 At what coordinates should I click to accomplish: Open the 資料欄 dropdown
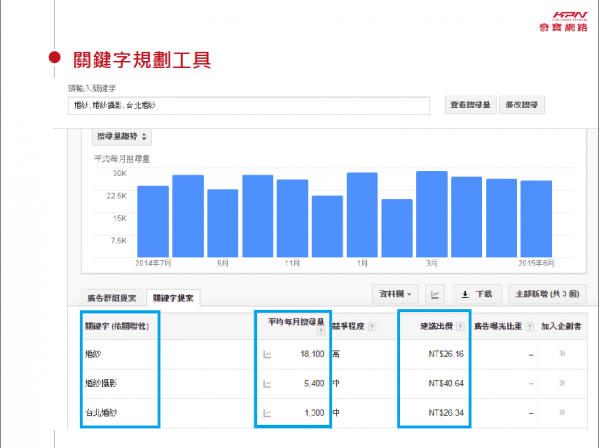tap(395, 294)
